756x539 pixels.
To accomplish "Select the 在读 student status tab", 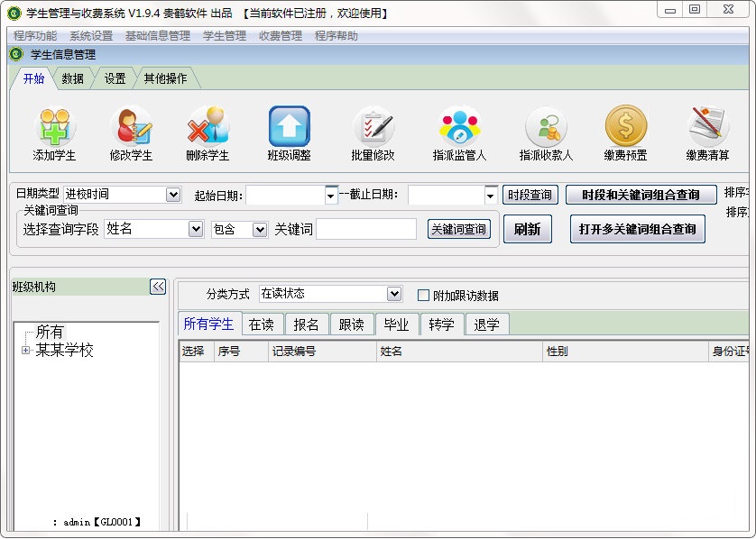I will click(262, 324).
